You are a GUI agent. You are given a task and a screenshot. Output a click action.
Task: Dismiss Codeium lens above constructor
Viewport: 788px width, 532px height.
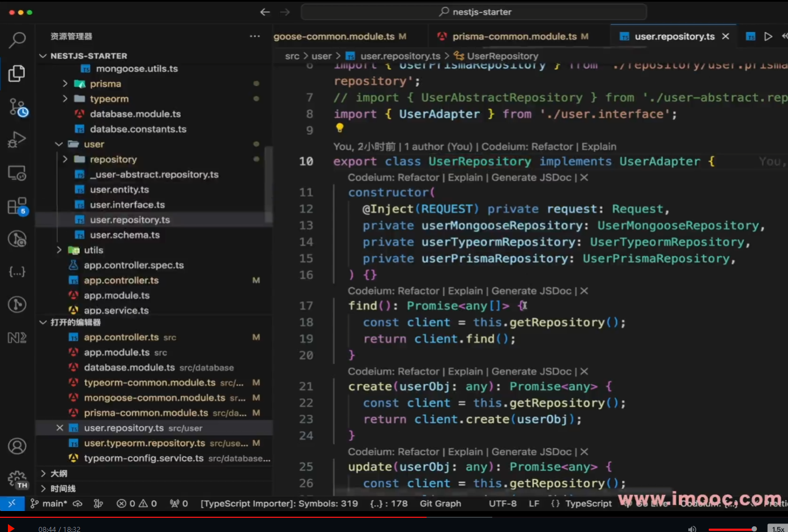[584, 177]
